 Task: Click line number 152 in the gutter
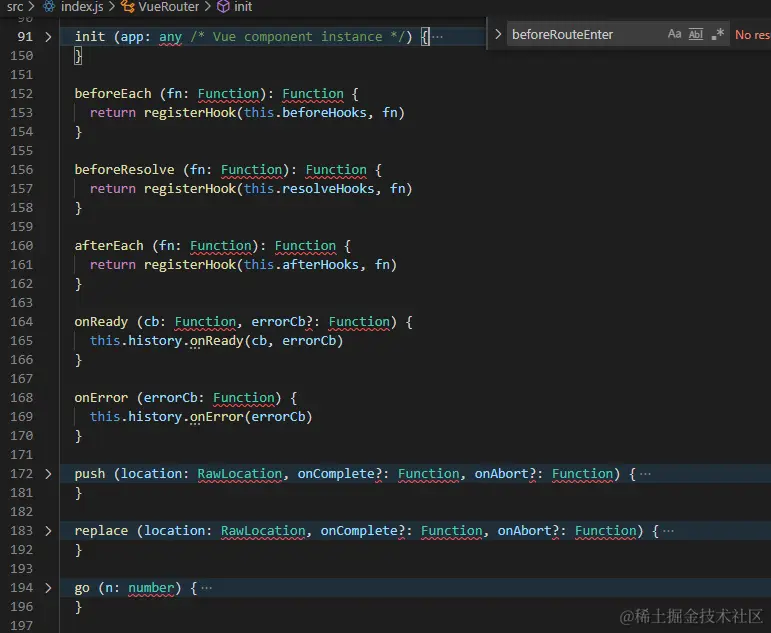[x=22, y=93]
